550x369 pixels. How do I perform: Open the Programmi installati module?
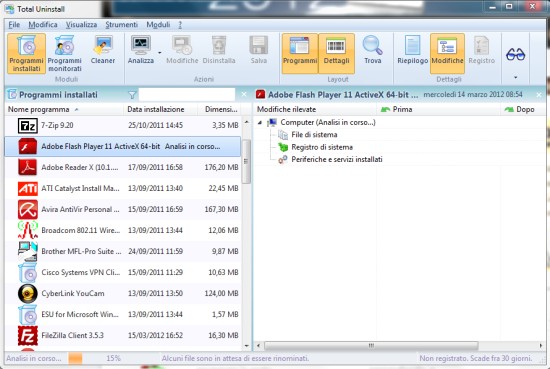(x=26, y=54)
